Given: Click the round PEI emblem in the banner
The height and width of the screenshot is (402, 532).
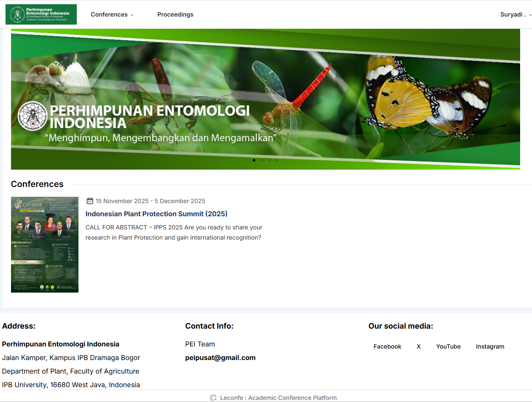Looking at the screenshot, I should coord(33,117).
